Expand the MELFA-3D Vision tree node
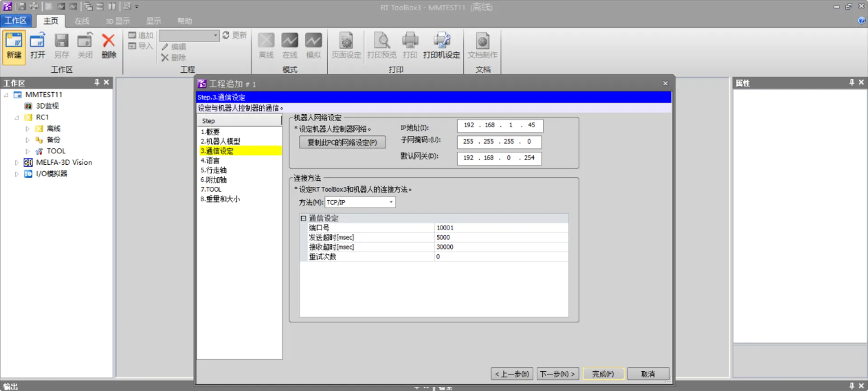868x391 pixels. pos(17,163)
